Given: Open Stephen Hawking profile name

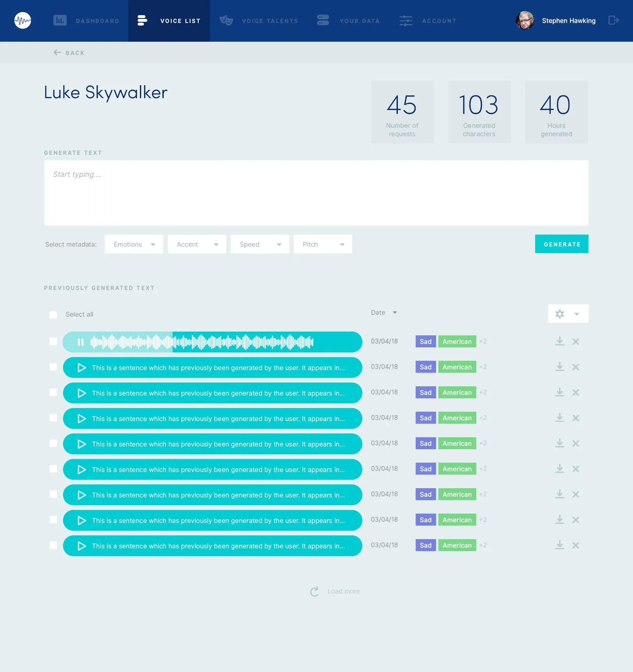Looking at the screenshot, I should tap(569, 21).
